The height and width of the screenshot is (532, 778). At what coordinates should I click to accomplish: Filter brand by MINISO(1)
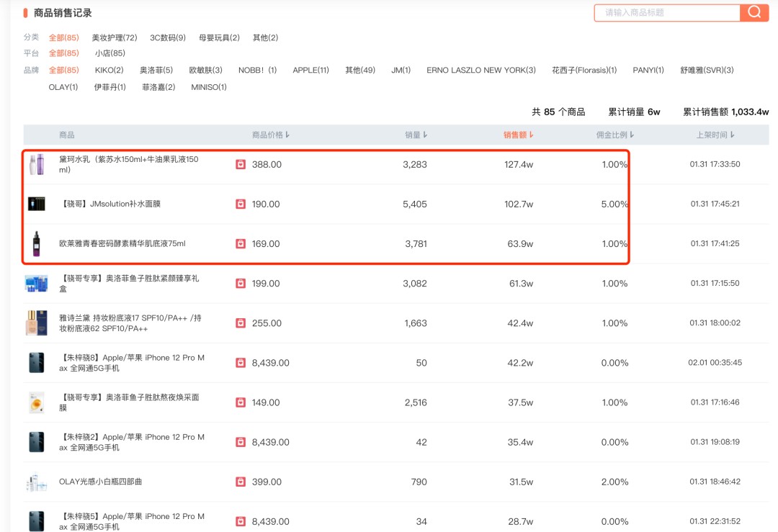pyautogui.click(x=209, y=87)
